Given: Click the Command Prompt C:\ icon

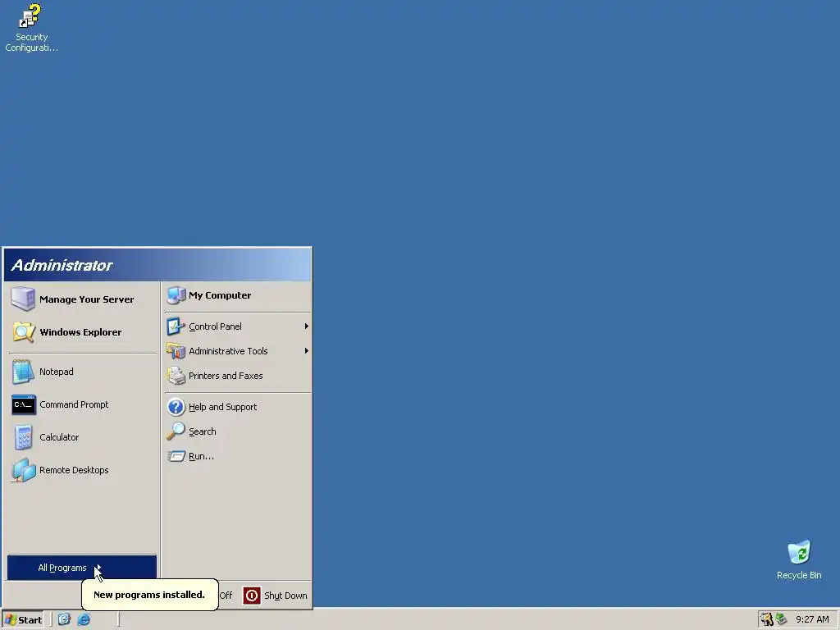Looking at the screenshot, I should coord(24,405).
